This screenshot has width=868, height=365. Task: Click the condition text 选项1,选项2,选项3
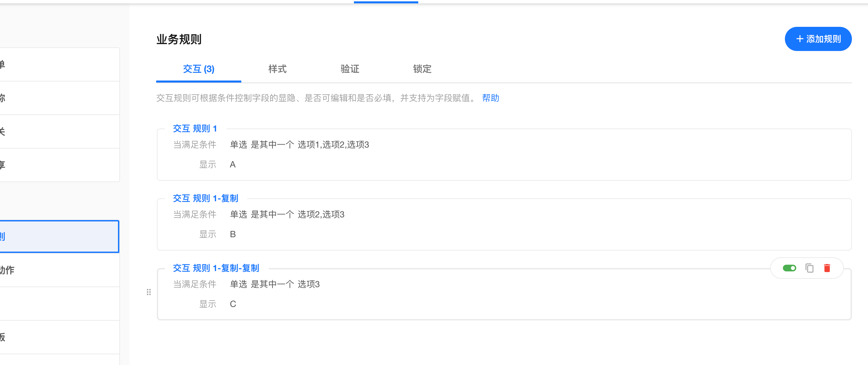coord(333,145)
